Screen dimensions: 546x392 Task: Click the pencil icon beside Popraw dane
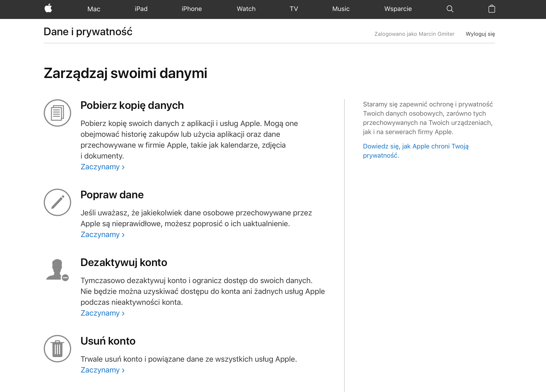coord(57,202)
